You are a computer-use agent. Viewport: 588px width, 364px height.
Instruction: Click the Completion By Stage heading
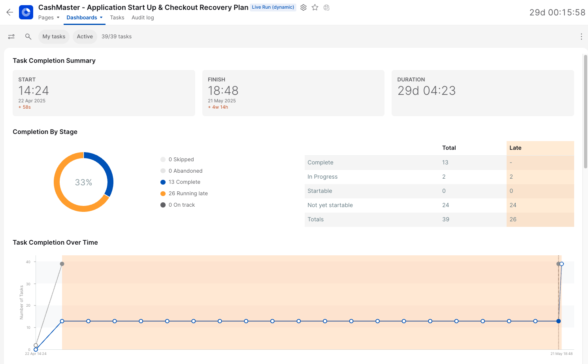click(x=45, y=132)
